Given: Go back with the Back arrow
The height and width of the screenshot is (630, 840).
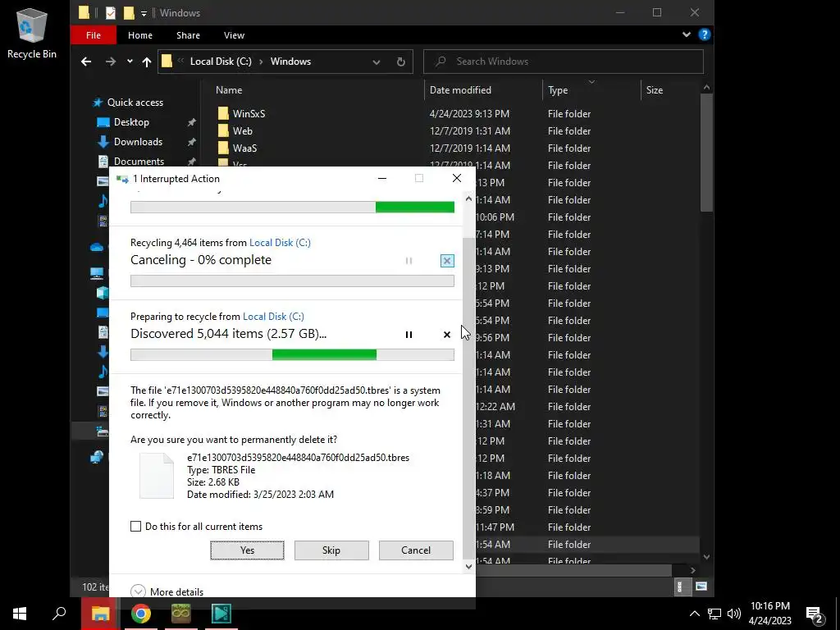Looking at the screenshot, I should click(85, 62).
